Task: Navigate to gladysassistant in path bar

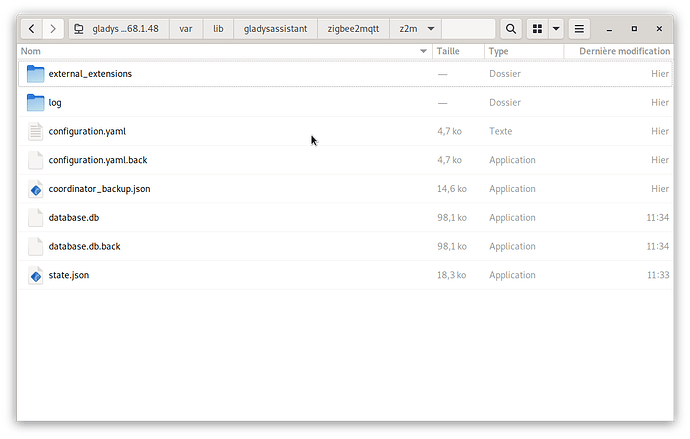Action: 275,29
